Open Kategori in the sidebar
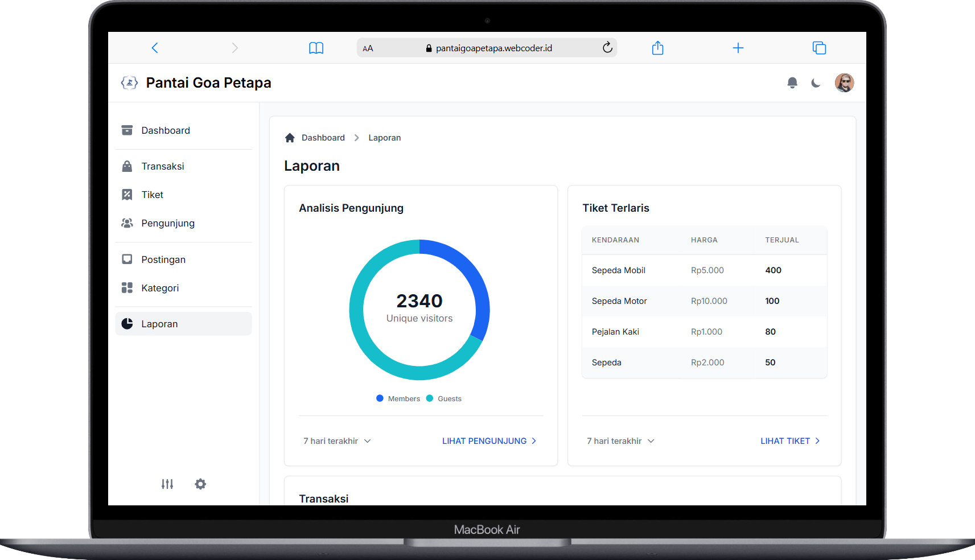Viewport: 975px width, 560px height. click(x=183, y=288)
